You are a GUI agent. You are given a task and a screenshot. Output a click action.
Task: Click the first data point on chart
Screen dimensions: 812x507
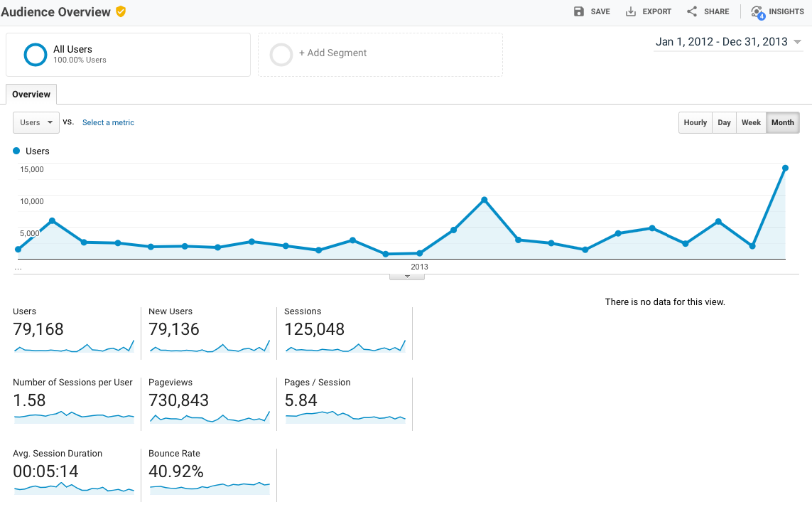[18, 250]
